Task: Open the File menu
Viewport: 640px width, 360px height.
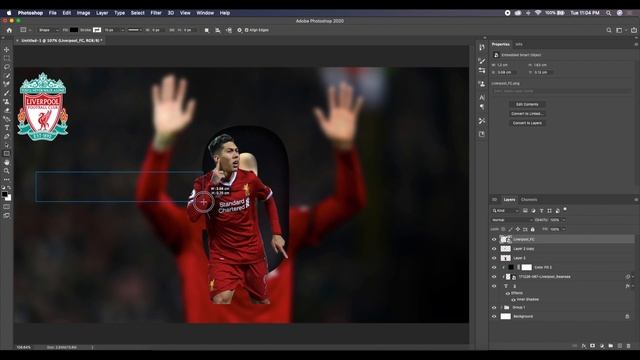Action: (53, 13)
